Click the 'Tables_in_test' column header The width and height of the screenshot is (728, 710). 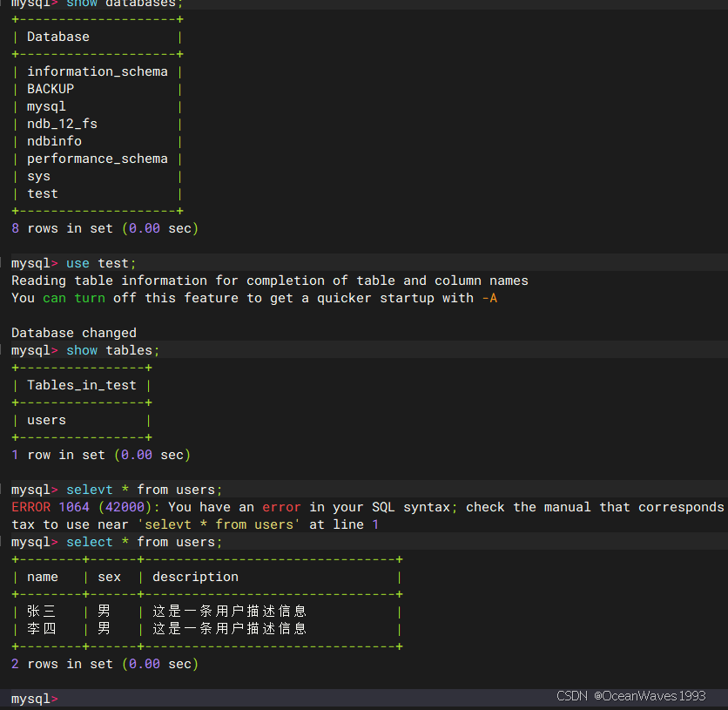tap(82, 385)
